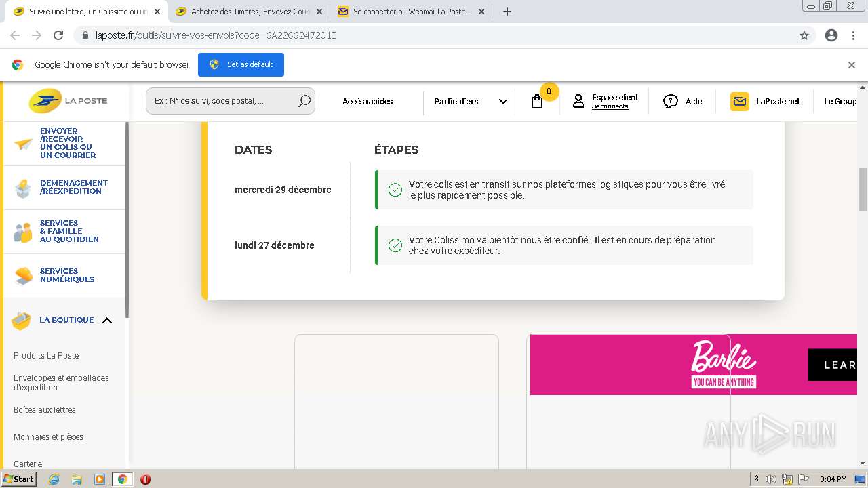Click the LEARN button on the Barbie ad
The image size is (868, 488).
click(833, 365)
